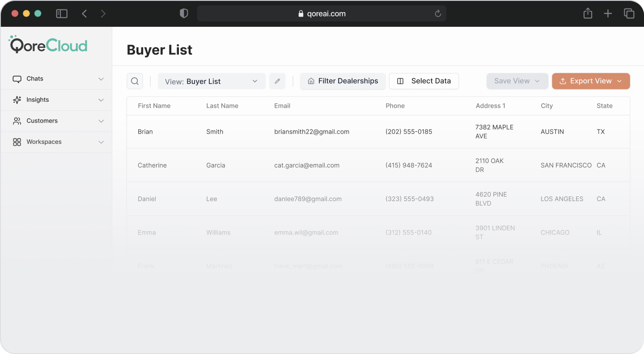
Task: Toggle the browser sidebar icon
Action: (x=62, y=14)
